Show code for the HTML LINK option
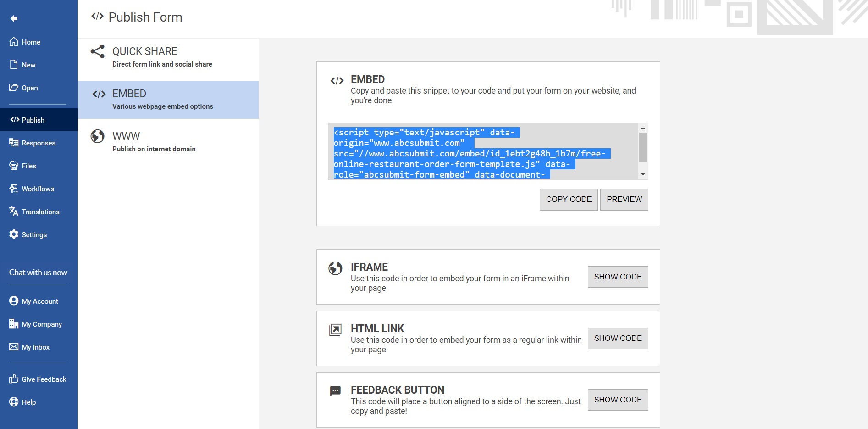 [x=618, y=338]
